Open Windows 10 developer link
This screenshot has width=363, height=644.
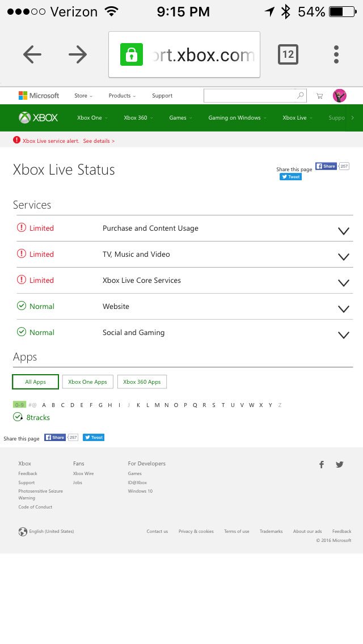click(140, 491)
